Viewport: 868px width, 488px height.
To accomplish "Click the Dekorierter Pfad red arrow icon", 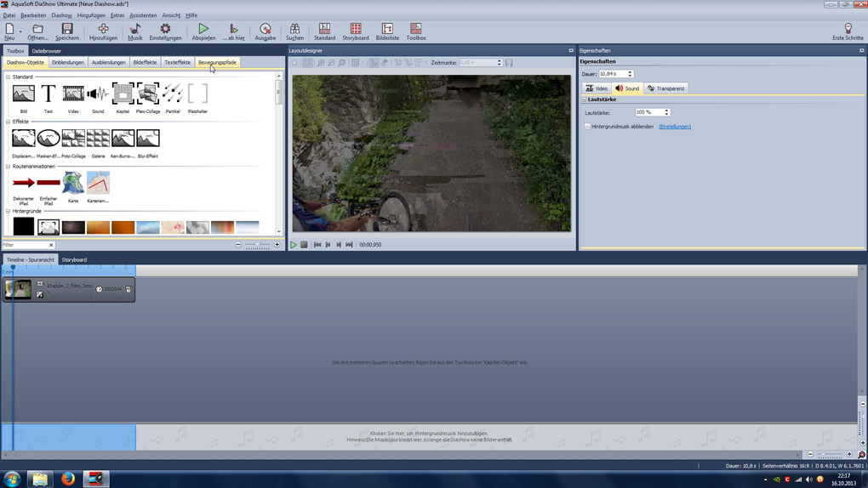I will pyautogui.click(x=24, y=183).
